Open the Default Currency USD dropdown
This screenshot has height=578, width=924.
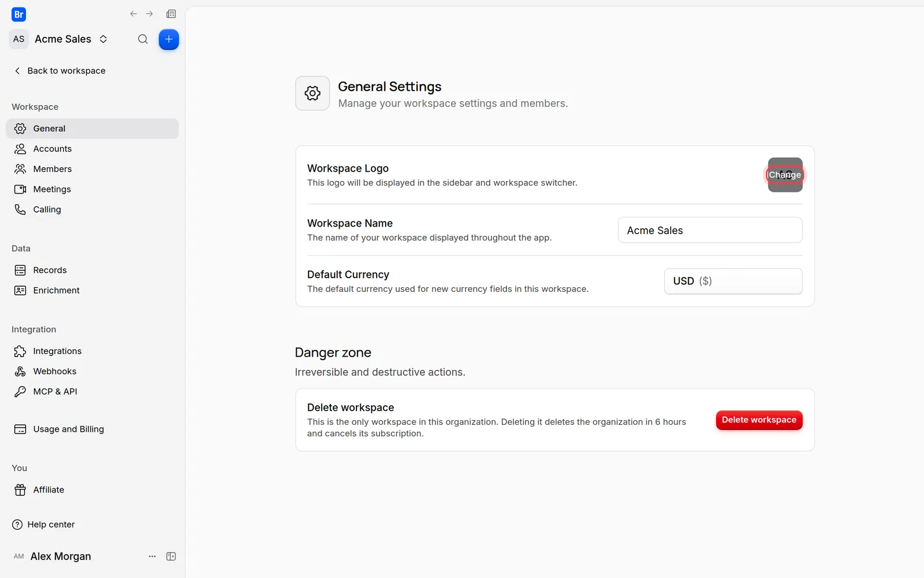(733, 281)
